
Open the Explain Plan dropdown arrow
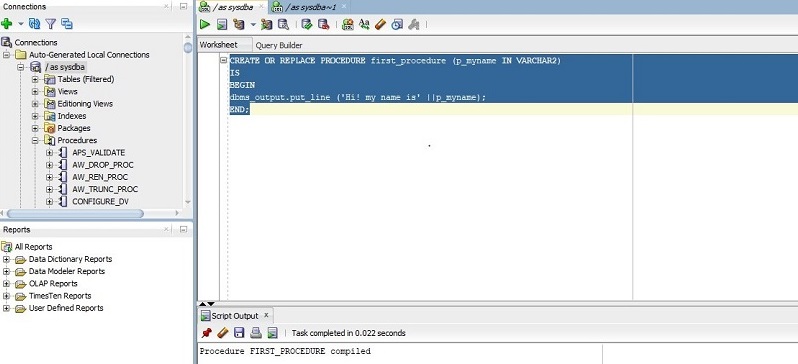click(252, 24)
